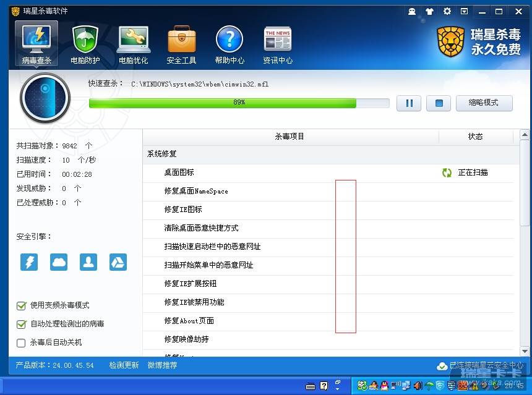Image resolution: width=532 pixels, height=395 pixels.
Task: Click the Rising lion logo top right
Action: [450, 41]
